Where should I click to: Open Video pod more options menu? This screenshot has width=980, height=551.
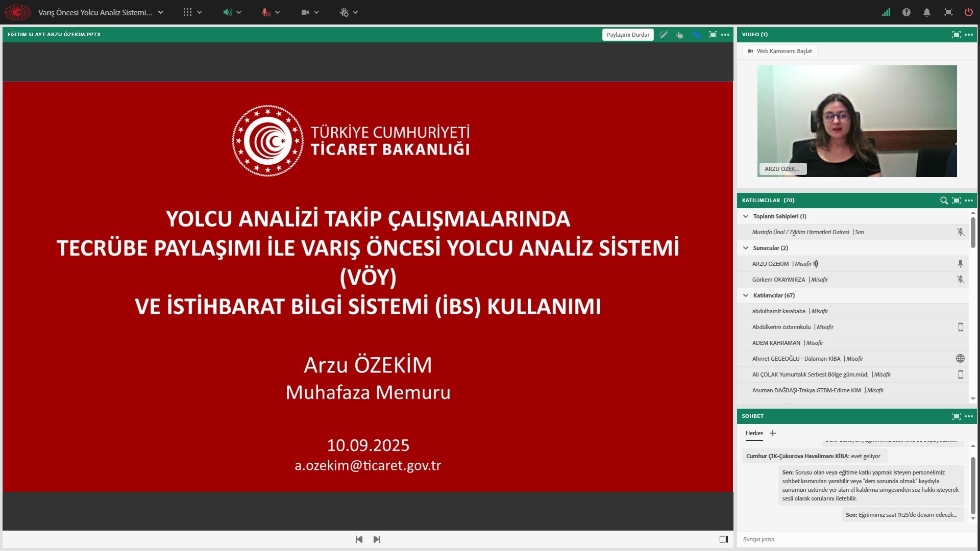coord(969,35)
